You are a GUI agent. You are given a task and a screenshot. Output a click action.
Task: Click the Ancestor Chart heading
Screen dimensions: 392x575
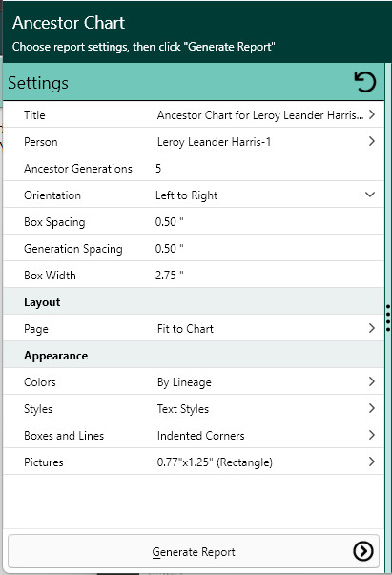[69, 23]
